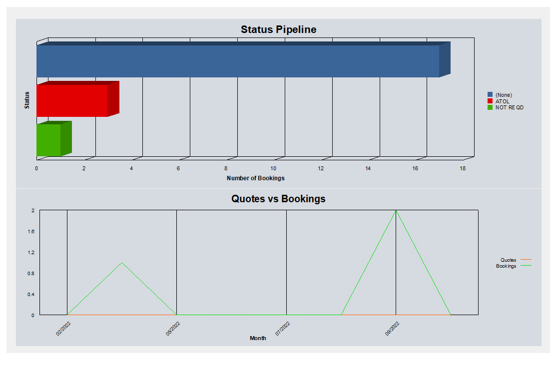The height and width of the screenshot is (392, 558).
Task: Click the 'Bookings' legend entry
Action: 506,266
